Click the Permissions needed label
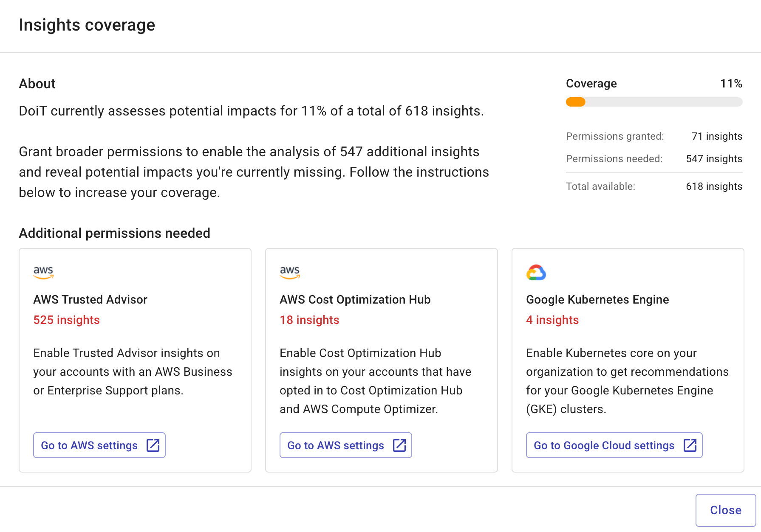This screenshot has width=761, height=532. [614, 159]
